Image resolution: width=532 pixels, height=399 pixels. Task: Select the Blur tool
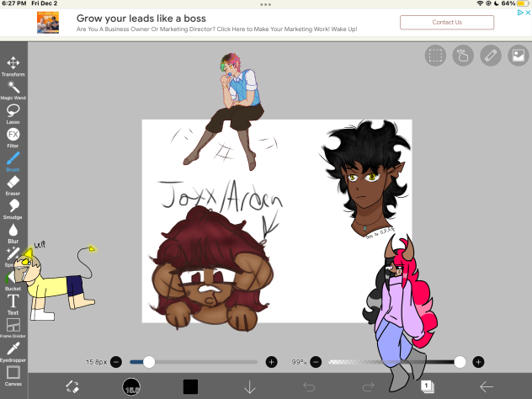13,233
